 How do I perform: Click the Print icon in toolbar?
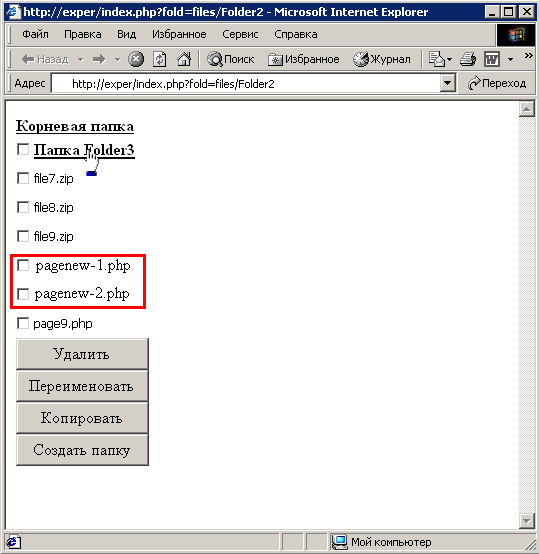[x=468, y=59]
